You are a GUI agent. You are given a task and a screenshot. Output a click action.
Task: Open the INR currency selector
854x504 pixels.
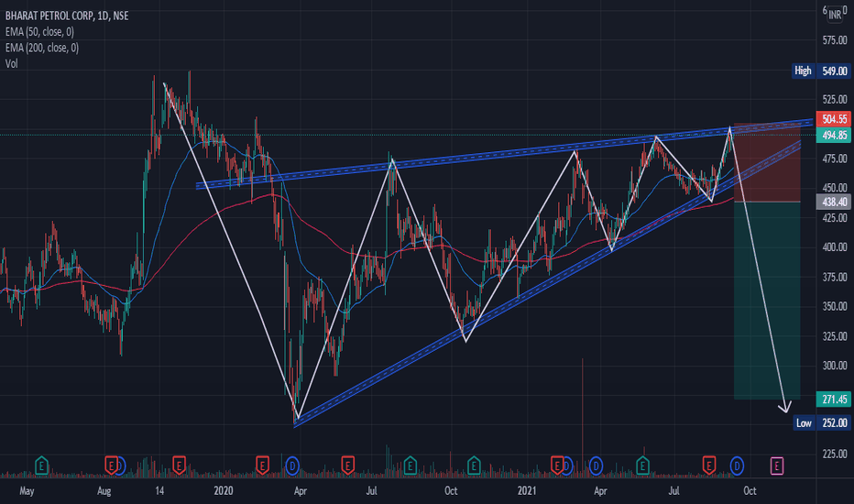[835, 16]
